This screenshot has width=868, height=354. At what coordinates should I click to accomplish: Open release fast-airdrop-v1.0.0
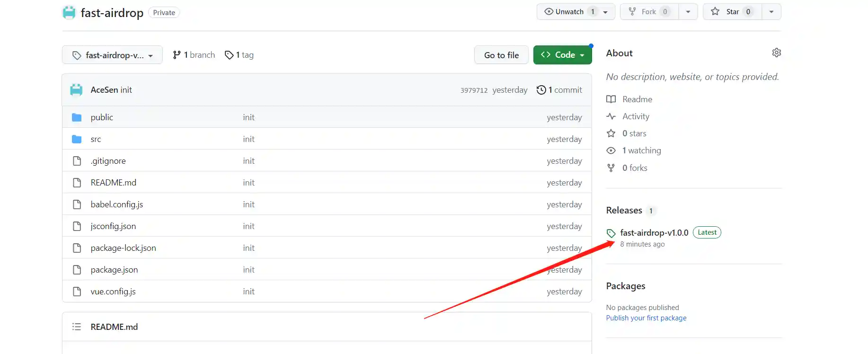[x=654, y=233]
